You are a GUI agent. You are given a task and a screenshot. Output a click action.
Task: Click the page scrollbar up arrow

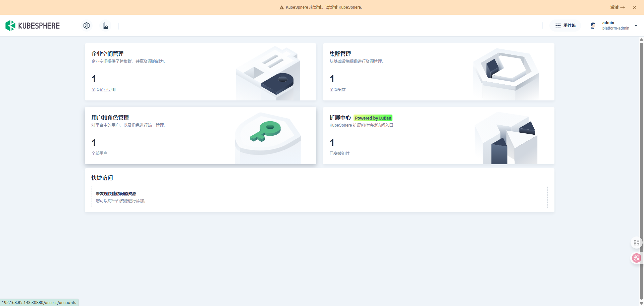pyautogui.click(x=641, y=40)
